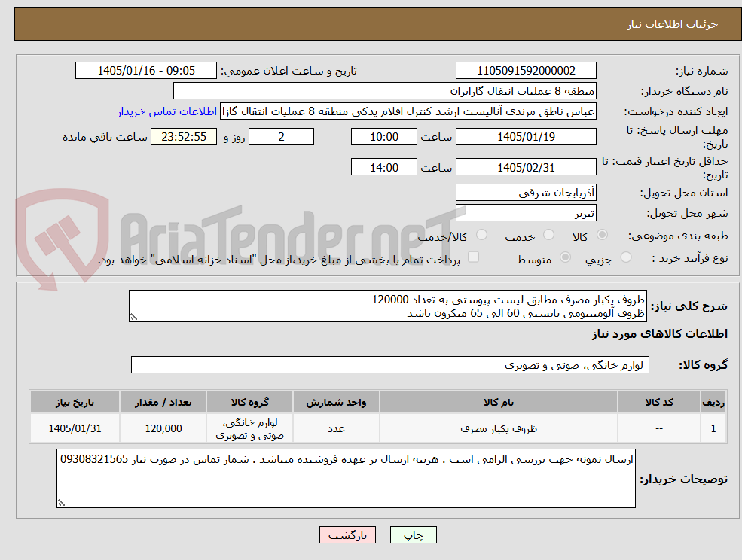Click the ردیف column header
Image resolution: width=742 pixels, height=560 pixels.
click(713, 402)
